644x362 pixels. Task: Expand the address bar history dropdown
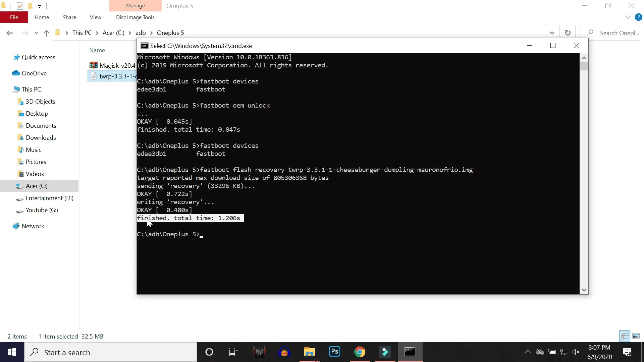[x=552, y=33]
